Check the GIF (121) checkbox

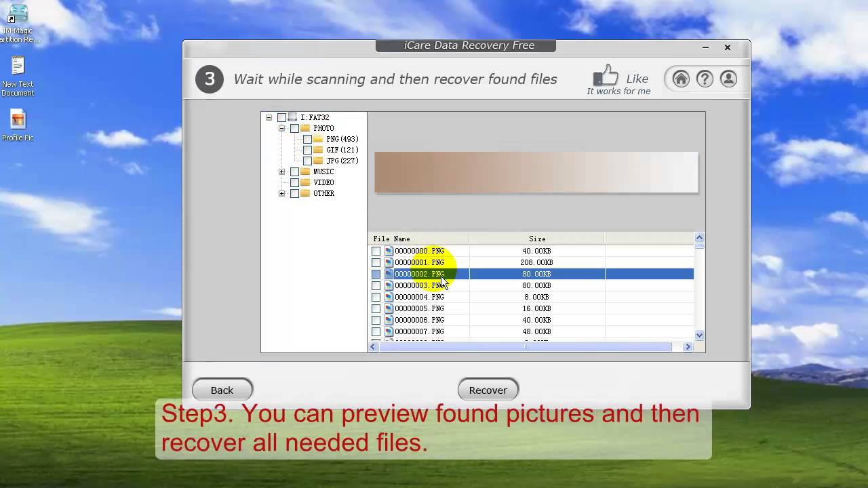(307, 150)
